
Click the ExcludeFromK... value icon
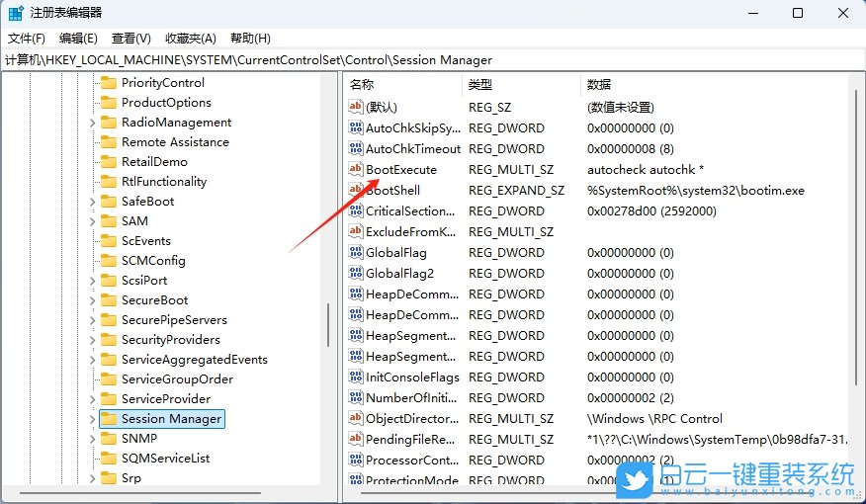(356, 231)
